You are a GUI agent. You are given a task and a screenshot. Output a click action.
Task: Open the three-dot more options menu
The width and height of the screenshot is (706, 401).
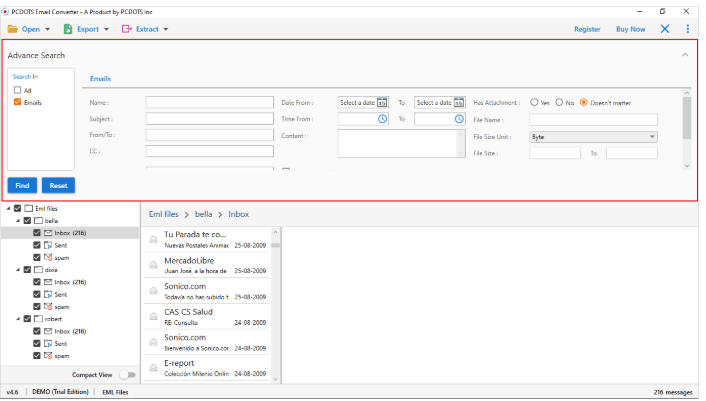point(688,29)
